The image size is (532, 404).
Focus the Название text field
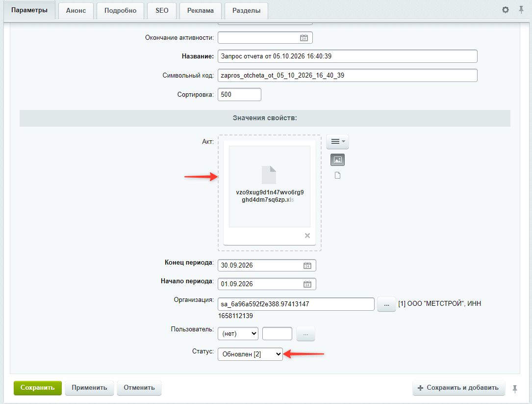point(348,56)
